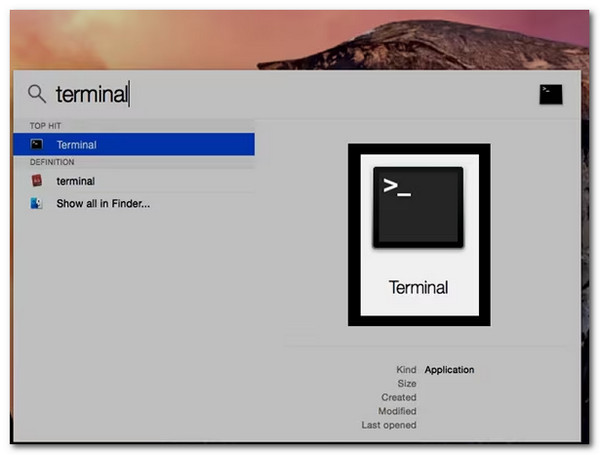Click the "DEFINITION" section header

52,162
